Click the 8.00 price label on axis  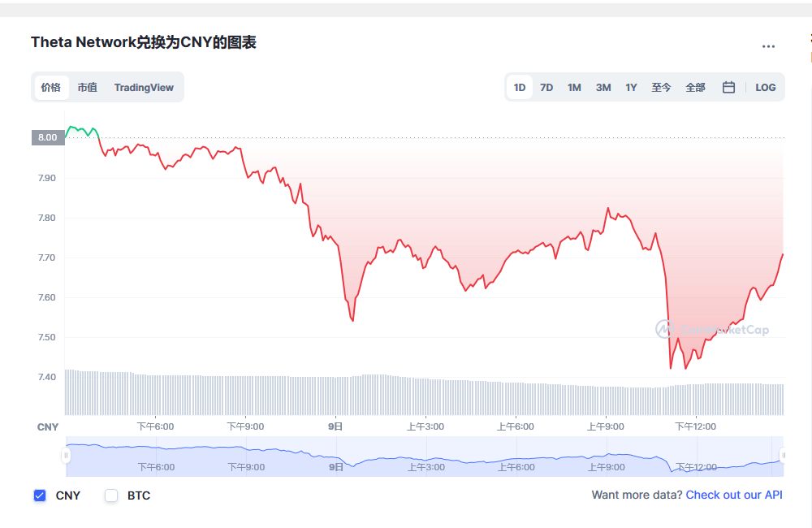(x=48, y=137)
